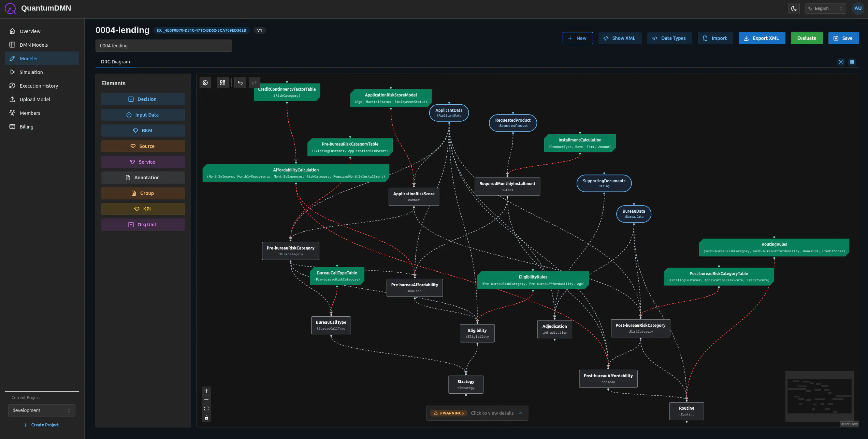Viewport: 868px width, 439px height.
Task: Open DMN Models in the sidebar
Action: 42,45
